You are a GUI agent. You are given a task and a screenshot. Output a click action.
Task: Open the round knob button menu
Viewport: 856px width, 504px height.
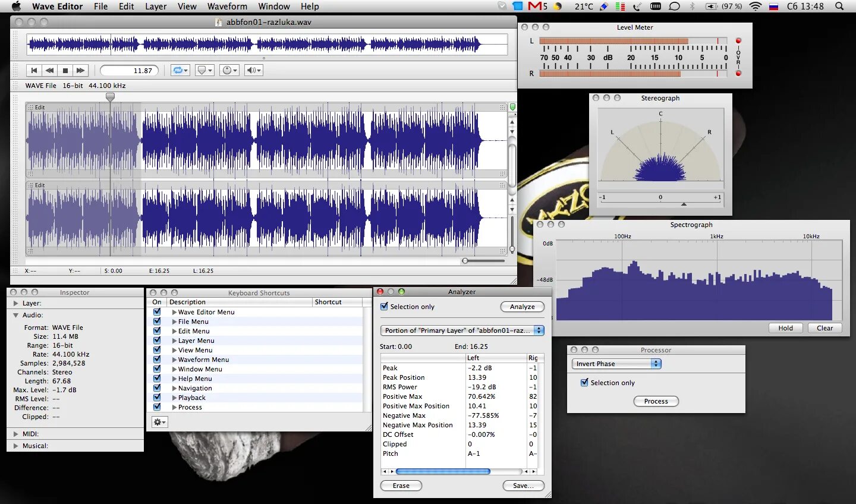click(x=229, y=70)
